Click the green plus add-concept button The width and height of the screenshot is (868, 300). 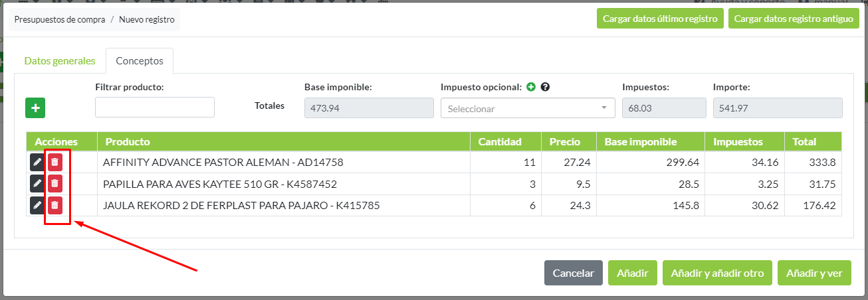tap(35, 108)
